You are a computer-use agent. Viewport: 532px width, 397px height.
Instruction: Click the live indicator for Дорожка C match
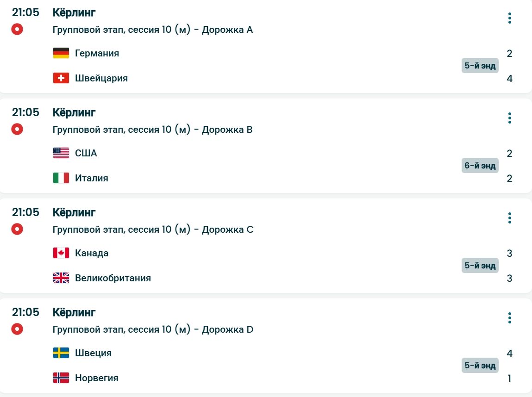(17, 229)
